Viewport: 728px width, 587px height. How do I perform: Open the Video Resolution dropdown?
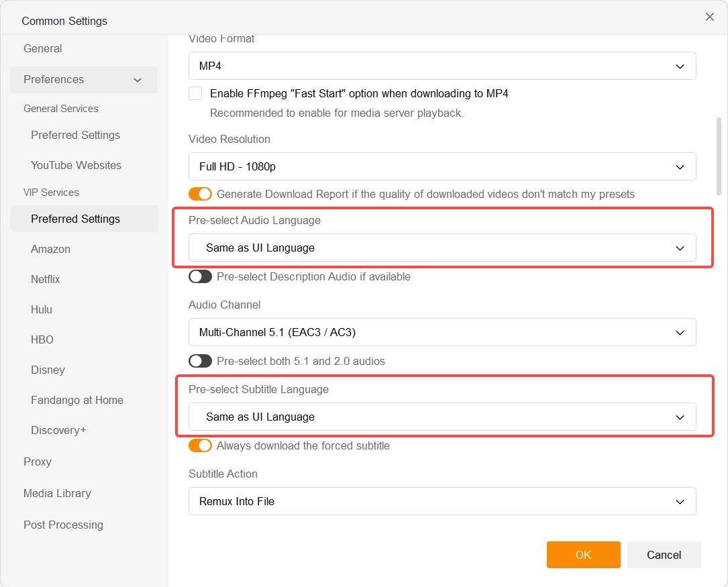tap(441, 166)
